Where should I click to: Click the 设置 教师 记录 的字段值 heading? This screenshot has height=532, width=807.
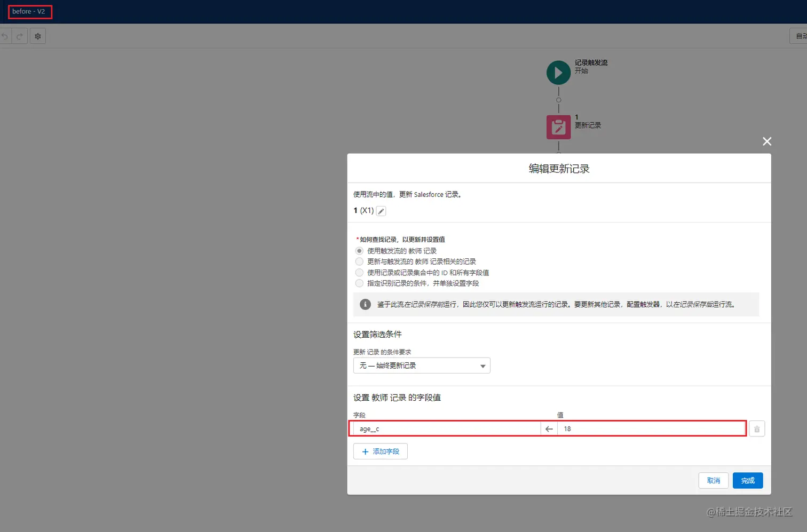click(397, 398)
